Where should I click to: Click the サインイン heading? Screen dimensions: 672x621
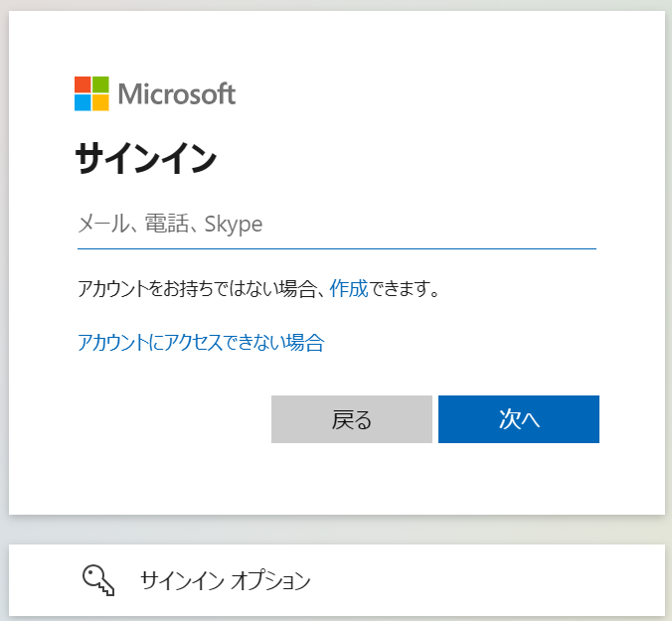146,159
